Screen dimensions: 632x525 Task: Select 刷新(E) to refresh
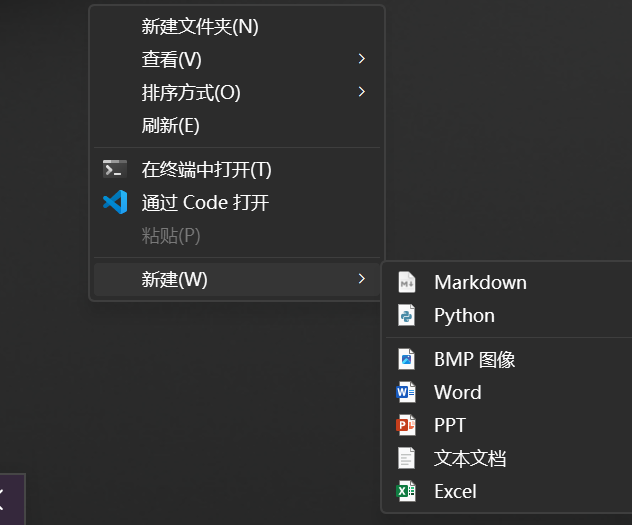[x=237, y=125]
